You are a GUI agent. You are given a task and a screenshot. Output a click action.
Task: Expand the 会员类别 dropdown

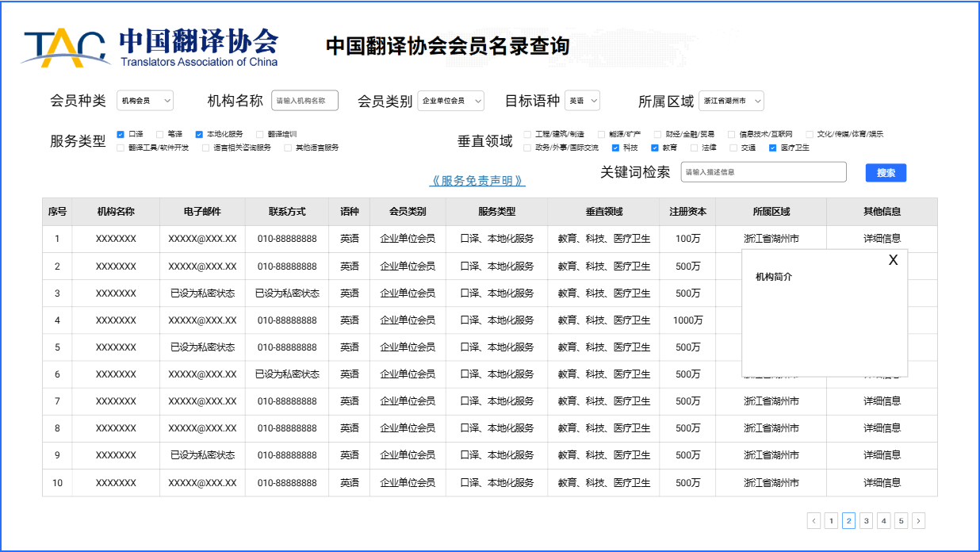(x=450, y=101)
